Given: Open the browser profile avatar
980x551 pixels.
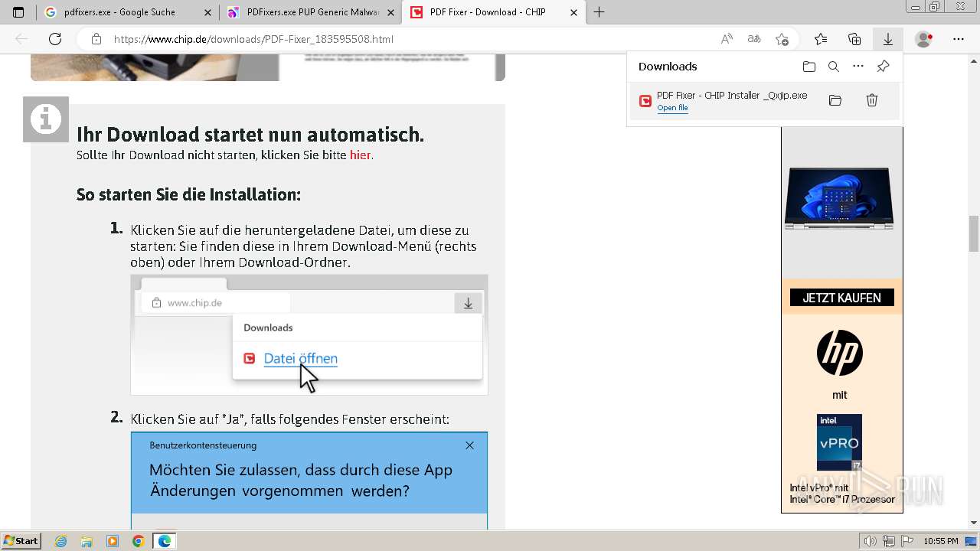Looking at the screenshot, I should pos(924,39).
